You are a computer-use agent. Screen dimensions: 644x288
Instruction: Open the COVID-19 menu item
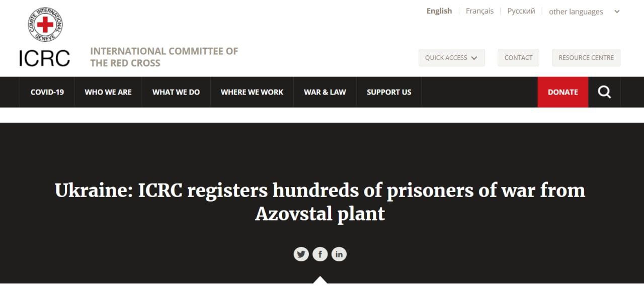tap(47, 92)
